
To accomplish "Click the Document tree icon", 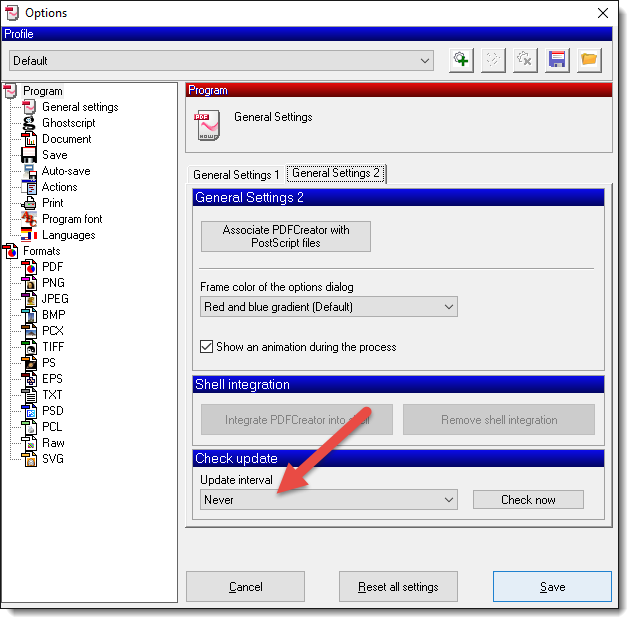I will click(29, 139).
